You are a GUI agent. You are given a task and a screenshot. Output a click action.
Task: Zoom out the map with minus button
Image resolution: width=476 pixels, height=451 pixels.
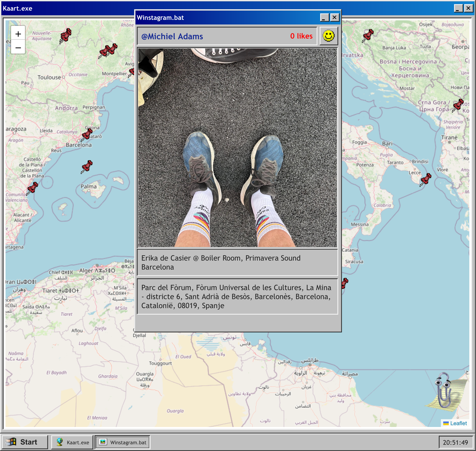pyautogui.click(x=18, y=48)
